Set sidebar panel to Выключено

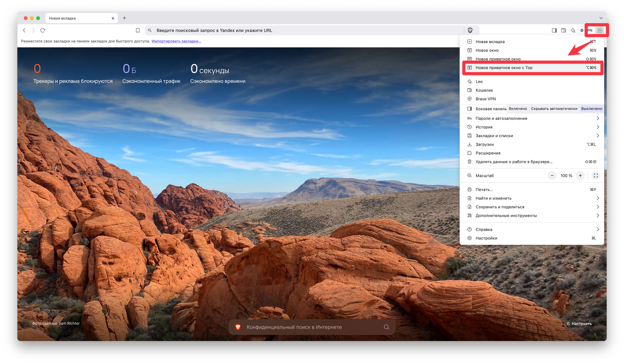pyautogui.click(x=591, y=109)
